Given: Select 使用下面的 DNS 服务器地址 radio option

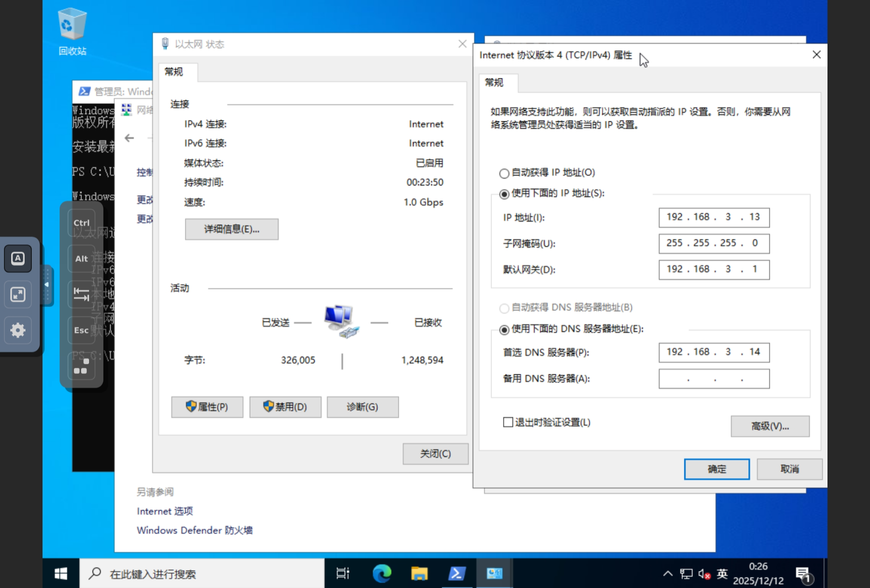Looking at the screenshot, I should (504, 330).
